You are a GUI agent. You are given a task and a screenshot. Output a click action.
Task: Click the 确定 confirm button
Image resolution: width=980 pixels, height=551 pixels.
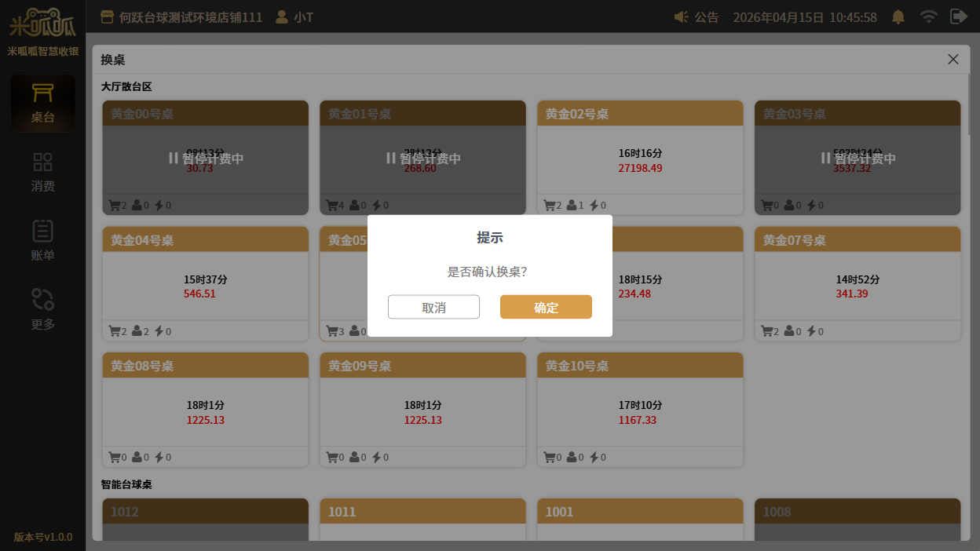pyautogui.click(x=546, y=307)
